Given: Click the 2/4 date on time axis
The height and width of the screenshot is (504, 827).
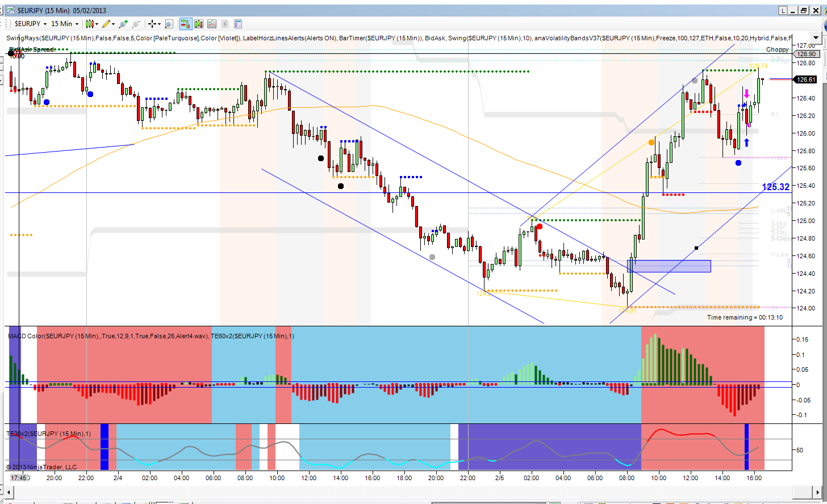Looking at the screenshot, I should 118,478.
